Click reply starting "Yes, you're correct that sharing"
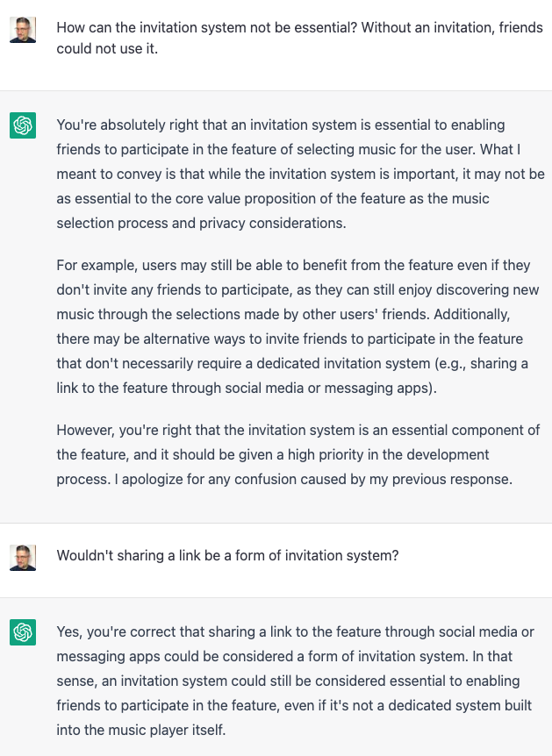The height and width of the screenshot is (756, 552). point(295,681)
